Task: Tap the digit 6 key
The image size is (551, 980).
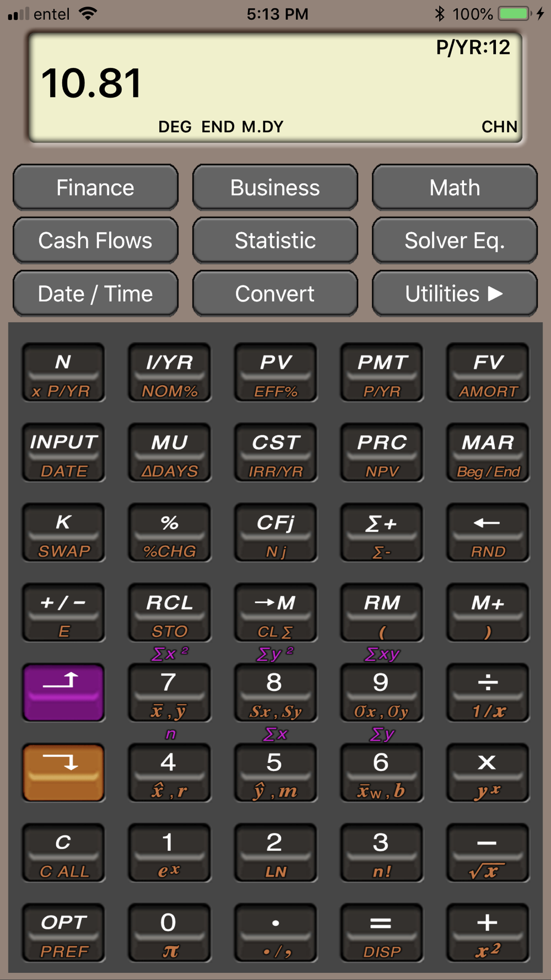Action: [382, 772]
